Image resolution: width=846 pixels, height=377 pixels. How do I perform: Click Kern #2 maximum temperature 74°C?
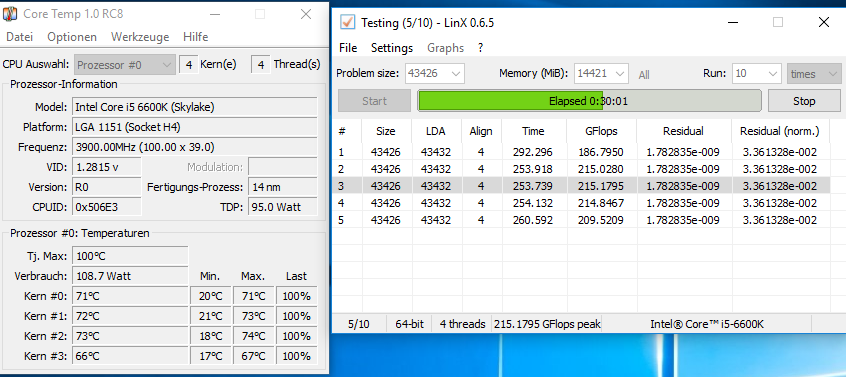pos(254,336)
